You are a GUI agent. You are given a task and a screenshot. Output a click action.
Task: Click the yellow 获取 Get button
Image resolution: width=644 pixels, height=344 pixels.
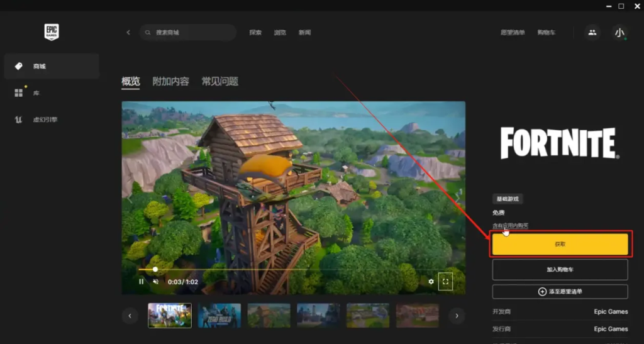click(x=560, y=244)
